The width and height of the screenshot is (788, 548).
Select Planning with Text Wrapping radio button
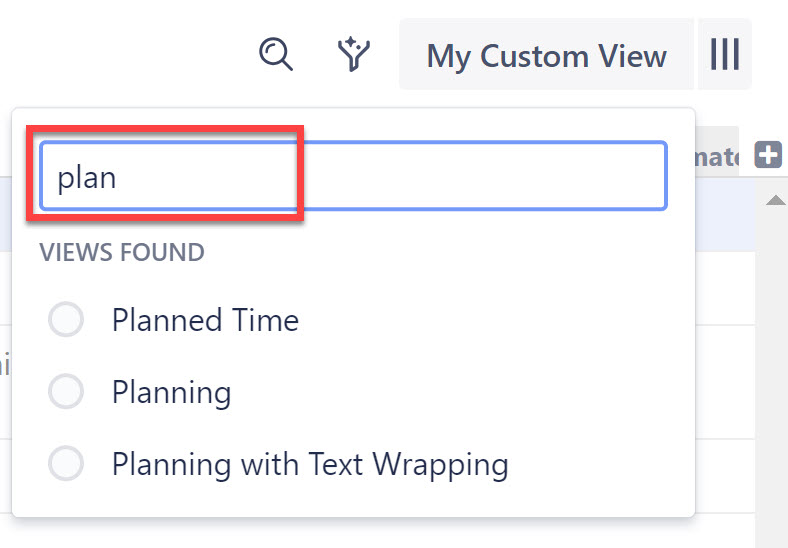coord(66,464)
